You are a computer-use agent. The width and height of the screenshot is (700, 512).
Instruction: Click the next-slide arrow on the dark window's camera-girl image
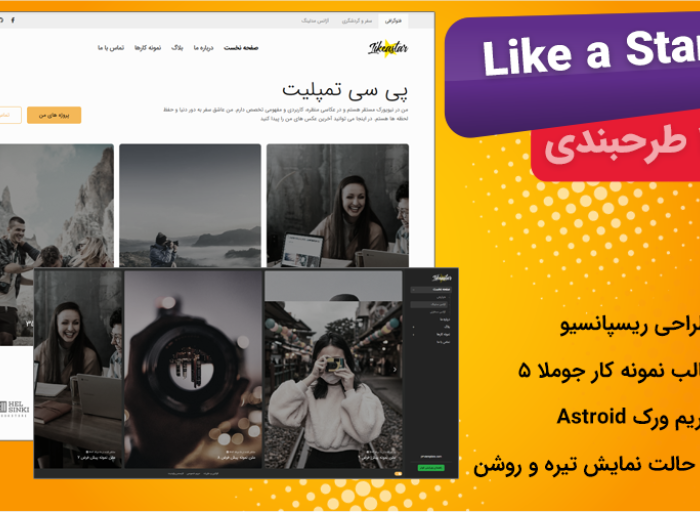point(395,370)
